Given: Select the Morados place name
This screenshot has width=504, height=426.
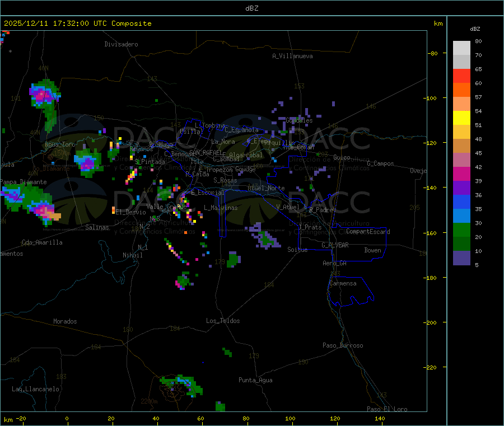Looking at the screenshot, I should 65,321.
